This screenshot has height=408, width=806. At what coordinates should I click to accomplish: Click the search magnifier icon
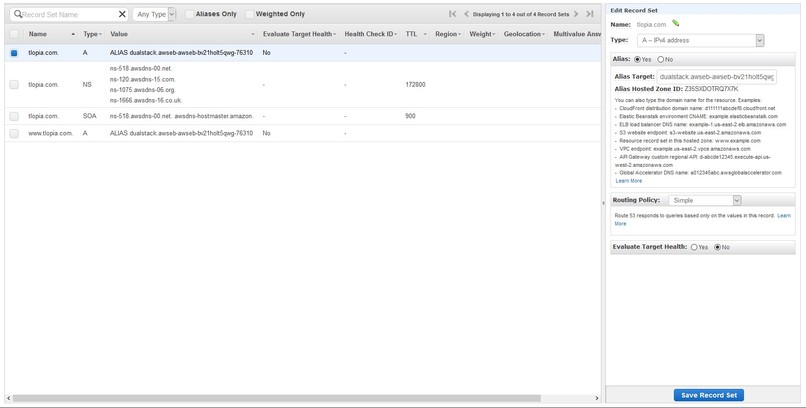18,14
